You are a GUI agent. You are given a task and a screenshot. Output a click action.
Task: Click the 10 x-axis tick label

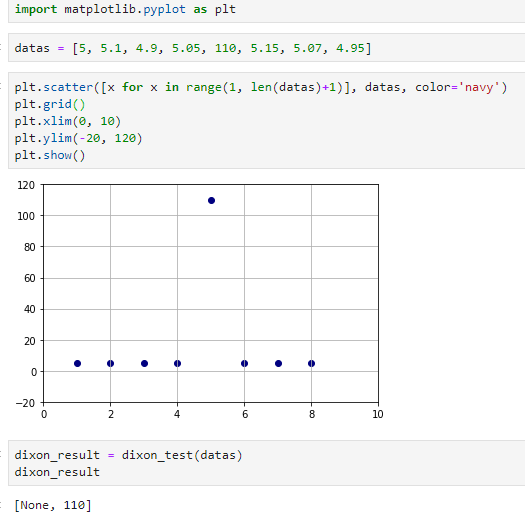point(378,415)
